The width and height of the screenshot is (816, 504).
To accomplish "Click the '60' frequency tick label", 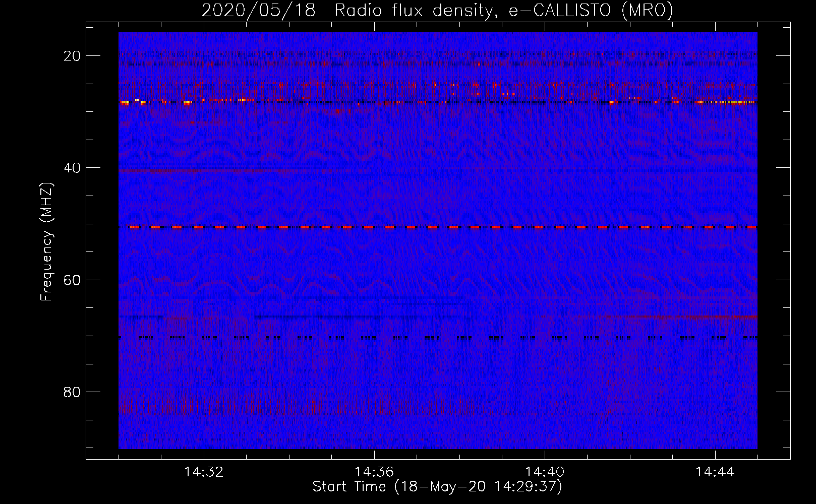I will (x=73, y=280).
